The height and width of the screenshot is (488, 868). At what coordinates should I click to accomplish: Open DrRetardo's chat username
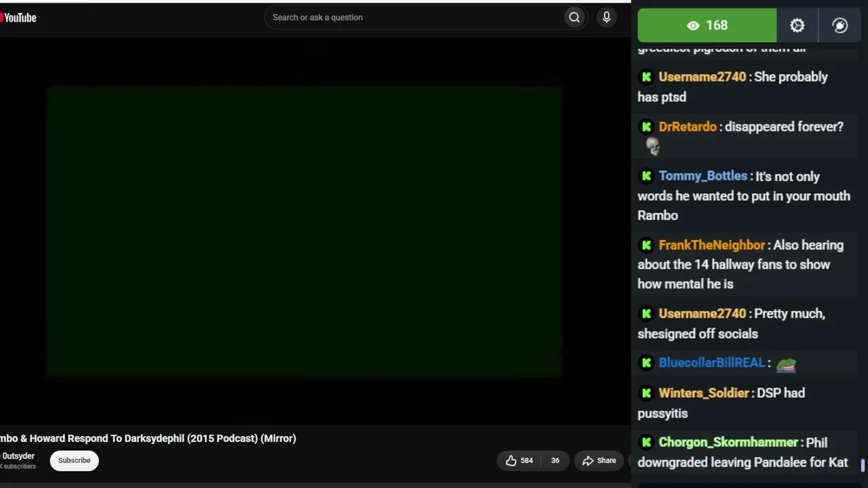click(x=687, y=127)
